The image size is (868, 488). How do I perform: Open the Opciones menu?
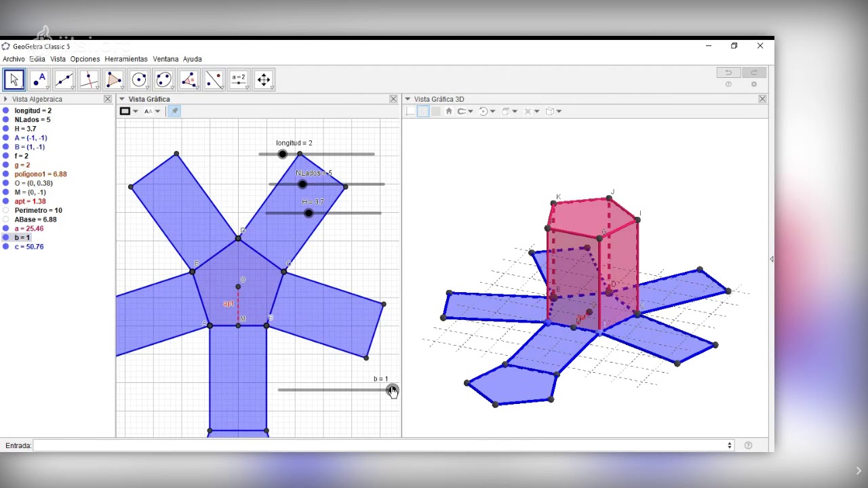[x=85, y=59]
